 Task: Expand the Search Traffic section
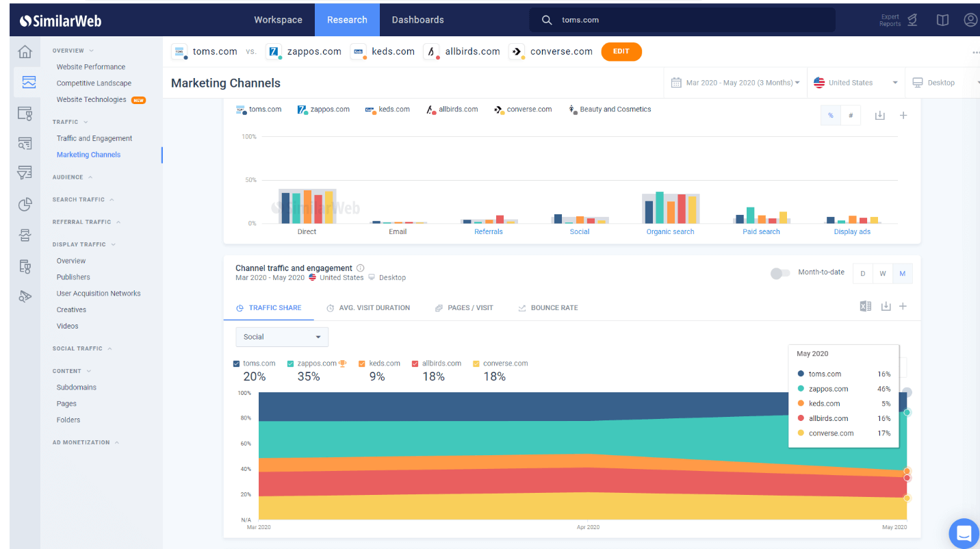tap(83, 200)
